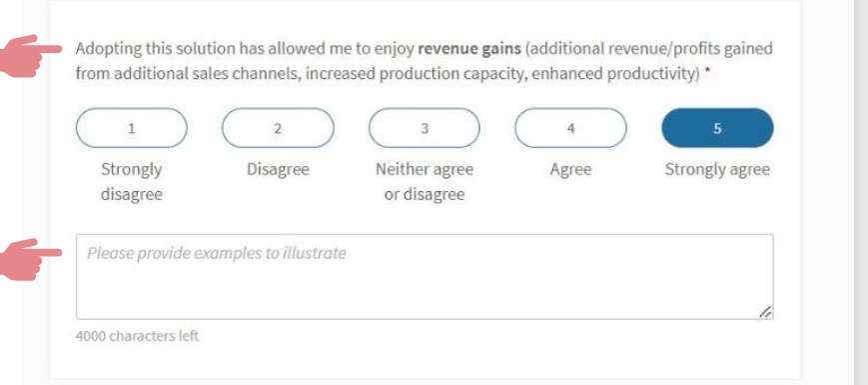Click the "Strongly disagree" label
Image resolution: width=868 pixels, height=385 pixels.
131,182
